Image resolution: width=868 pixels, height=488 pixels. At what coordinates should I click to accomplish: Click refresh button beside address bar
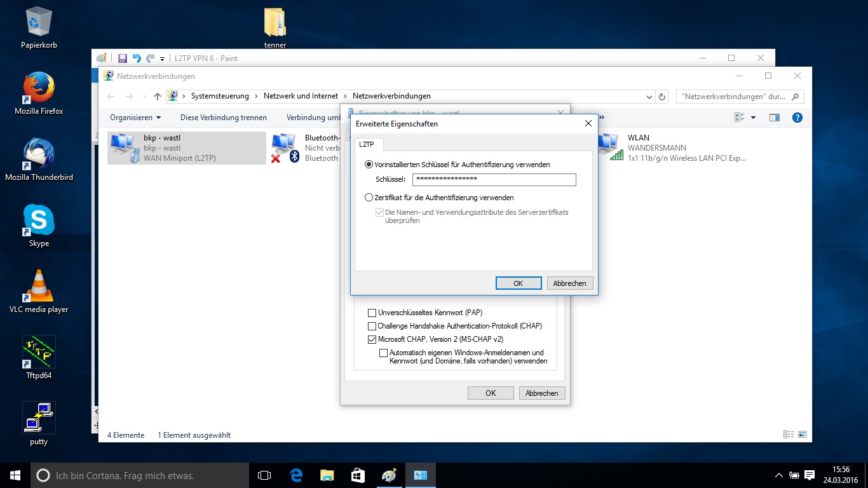pos(662,97)
